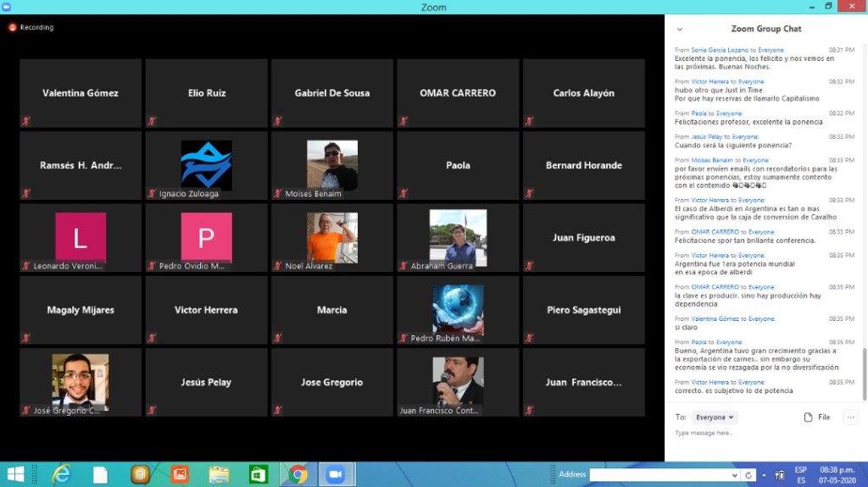
Task: Collapse the Zoom Group Chat panel chevron
Action: 679,29
